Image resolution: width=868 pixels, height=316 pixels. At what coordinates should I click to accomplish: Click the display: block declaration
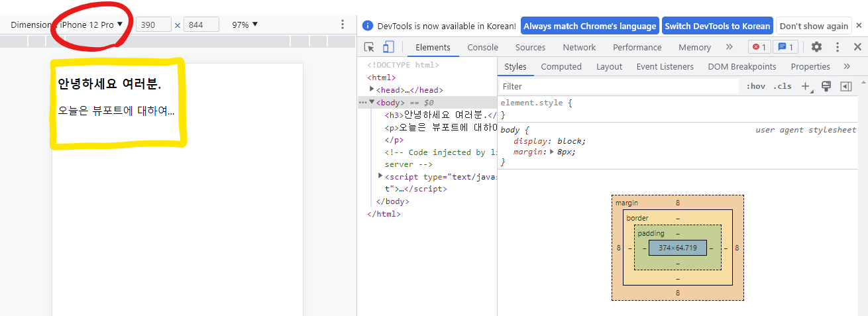[x=549, y=141]
